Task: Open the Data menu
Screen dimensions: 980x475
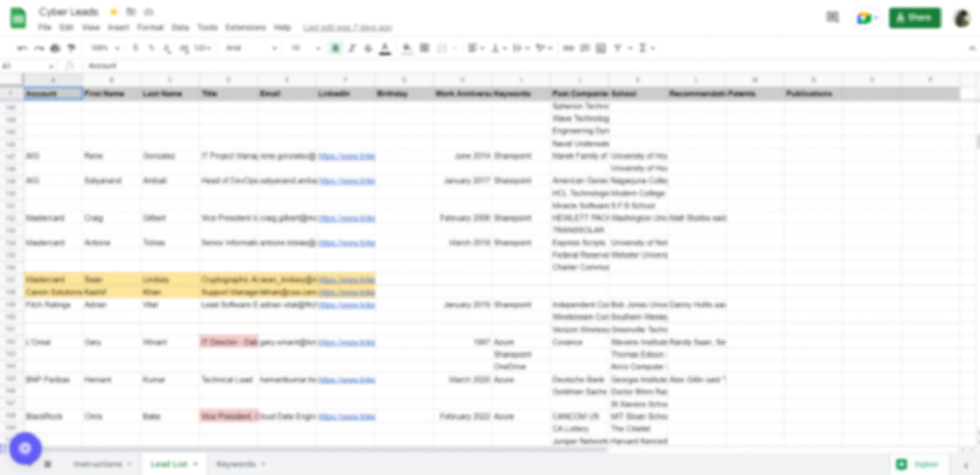Action: tap(180, 27)
